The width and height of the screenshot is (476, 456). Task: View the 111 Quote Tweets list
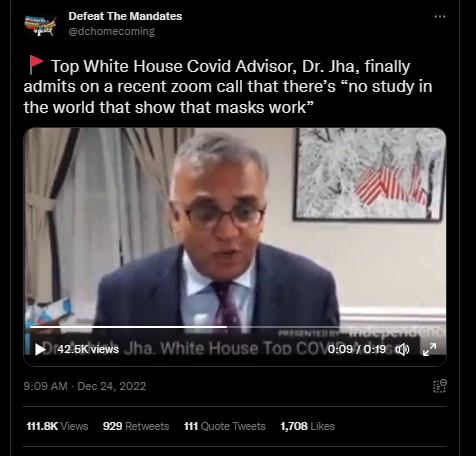click(225, 426)
